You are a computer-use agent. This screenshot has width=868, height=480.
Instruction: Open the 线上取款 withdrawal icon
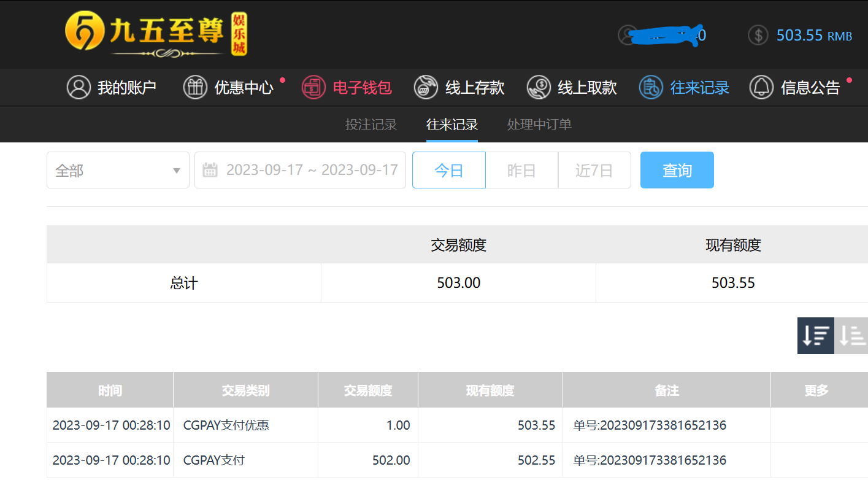coord(539,87)
